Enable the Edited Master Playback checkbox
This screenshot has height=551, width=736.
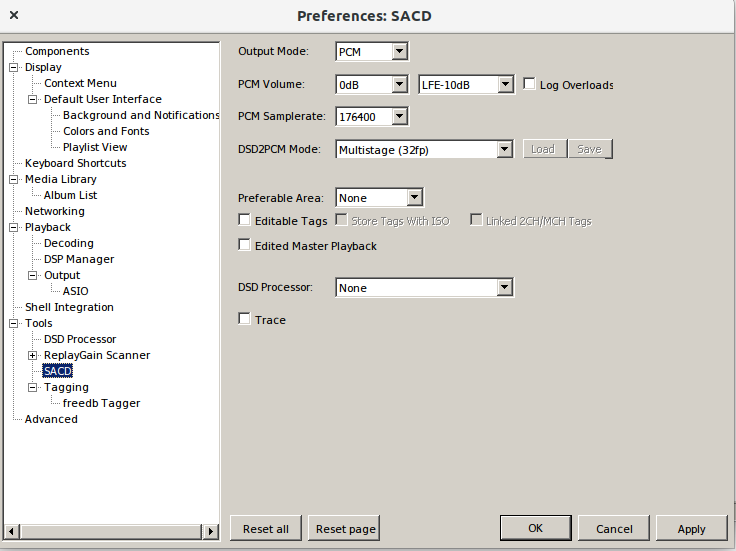[x=245, y=245]
